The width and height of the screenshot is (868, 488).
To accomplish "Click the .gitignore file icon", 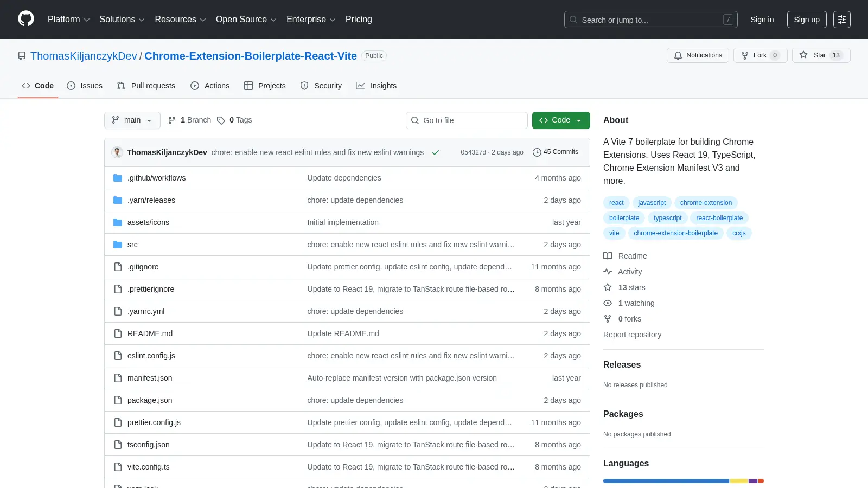I will click(118, 267).
